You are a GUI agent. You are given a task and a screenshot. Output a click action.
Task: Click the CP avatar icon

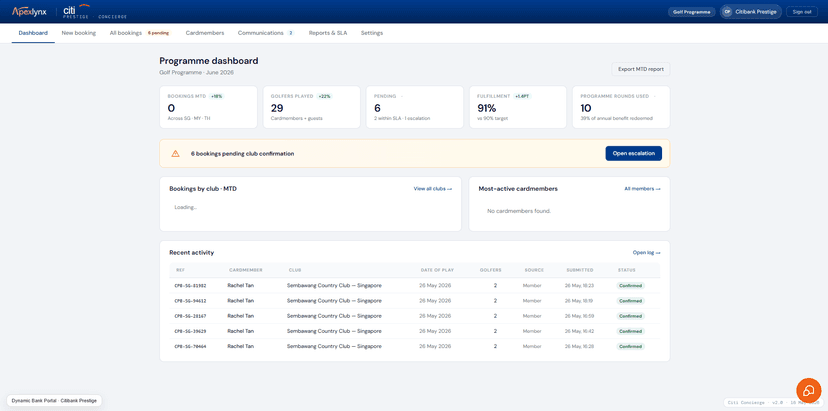coord(727,12)
